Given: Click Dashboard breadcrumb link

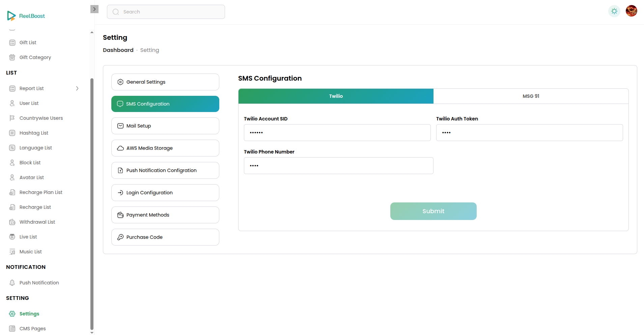Looking at the screenshot, I should [x=118, y=50].
